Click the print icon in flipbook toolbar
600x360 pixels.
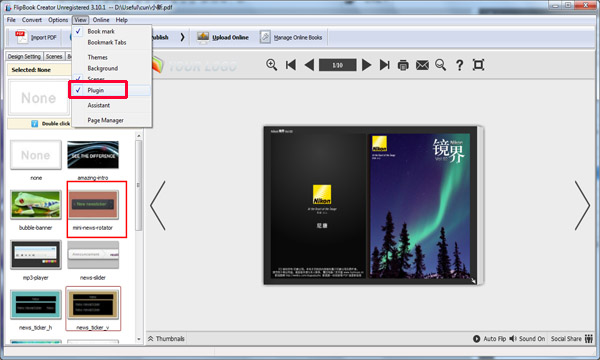coord(403,65)
